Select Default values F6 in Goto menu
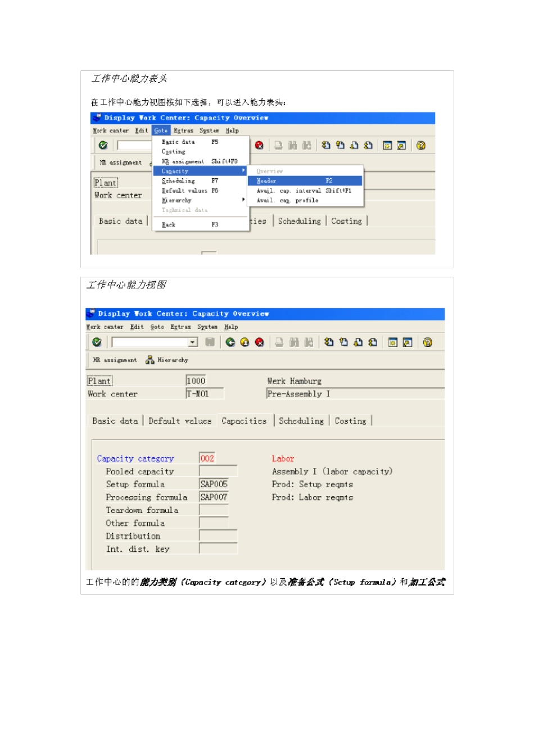The height and width of the screenshot is (756, 534). coord(201,191)
